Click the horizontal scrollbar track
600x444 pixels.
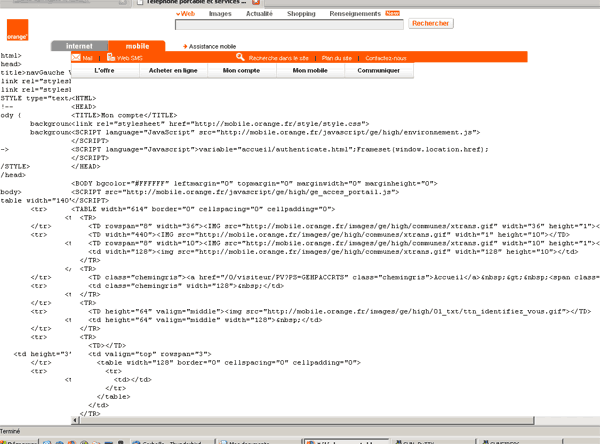(307, 420)
